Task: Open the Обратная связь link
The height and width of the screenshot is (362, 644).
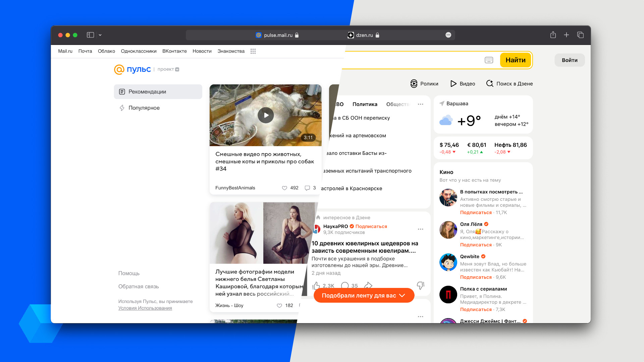Action: 139,286
